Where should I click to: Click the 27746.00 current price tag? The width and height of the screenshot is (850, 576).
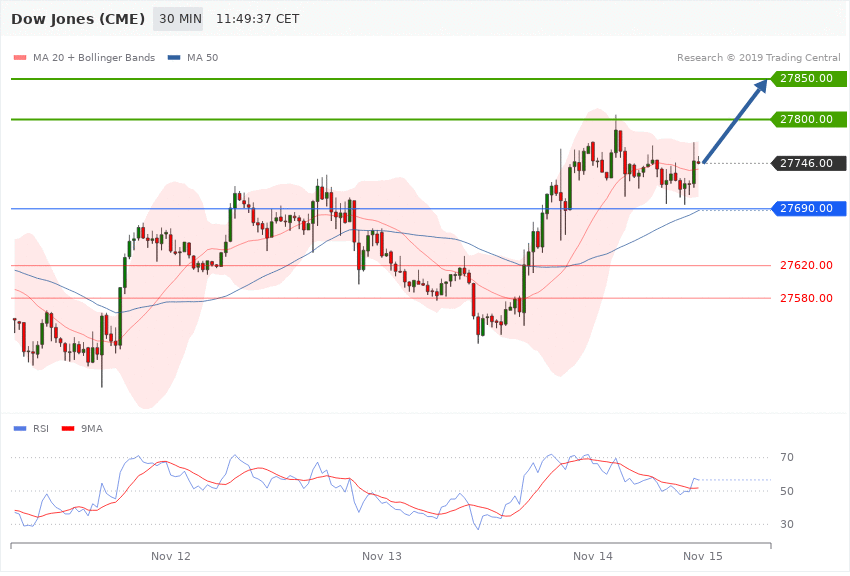[808, 163]
